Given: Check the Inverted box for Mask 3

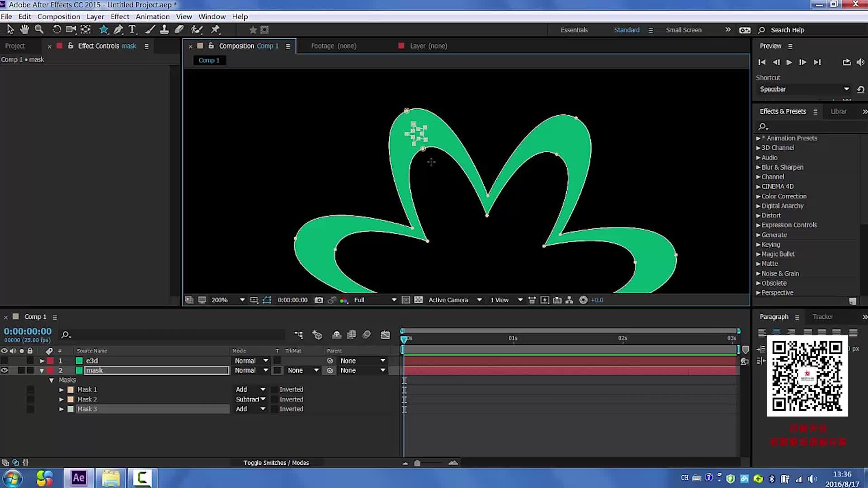Looking at the screenshot, I should [274, 409].
